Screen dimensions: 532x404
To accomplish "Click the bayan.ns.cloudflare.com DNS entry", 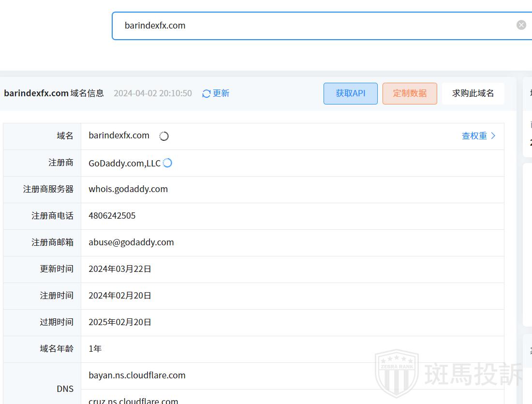I will pyautogui.click(x=137, y=375).
